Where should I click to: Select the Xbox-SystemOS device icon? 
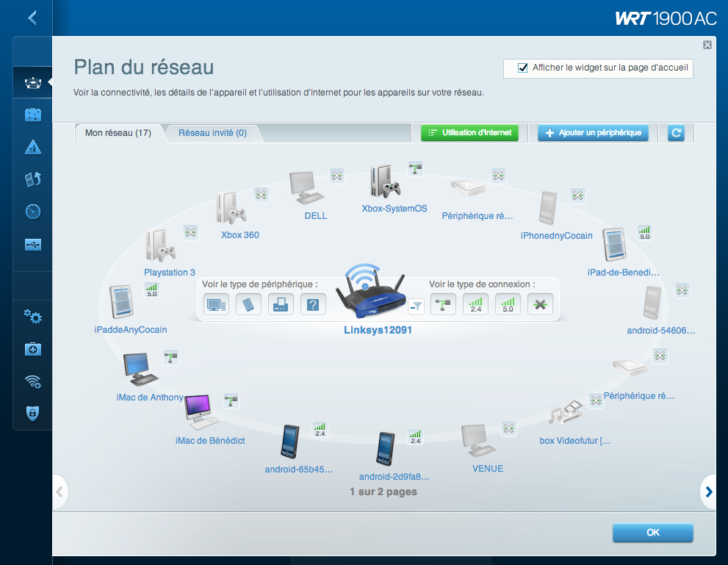point(384,181)
